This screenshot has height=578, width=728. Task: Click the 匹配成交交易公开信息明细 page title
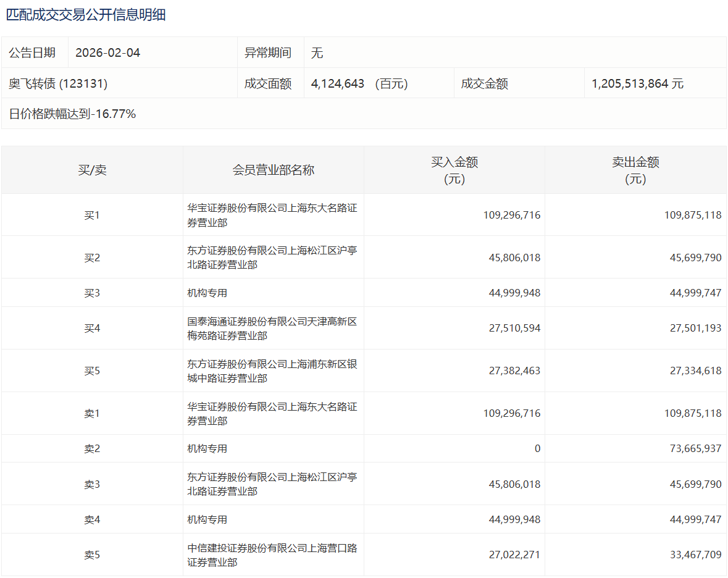pyautogui.click(x=86, y=15)
